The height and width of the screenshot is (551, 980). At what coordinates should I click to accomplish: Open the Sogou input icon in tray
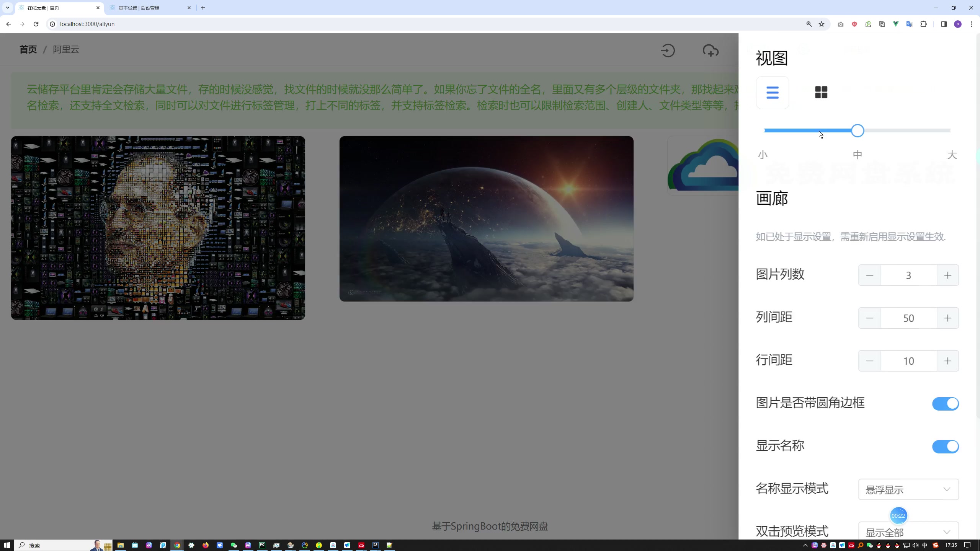936,545
